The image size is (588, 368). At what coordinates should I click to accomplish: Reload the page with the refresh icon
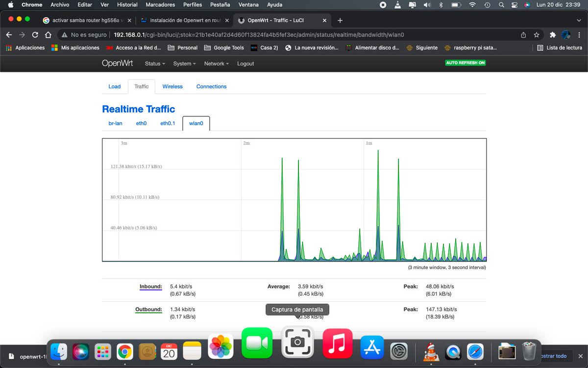35,35
